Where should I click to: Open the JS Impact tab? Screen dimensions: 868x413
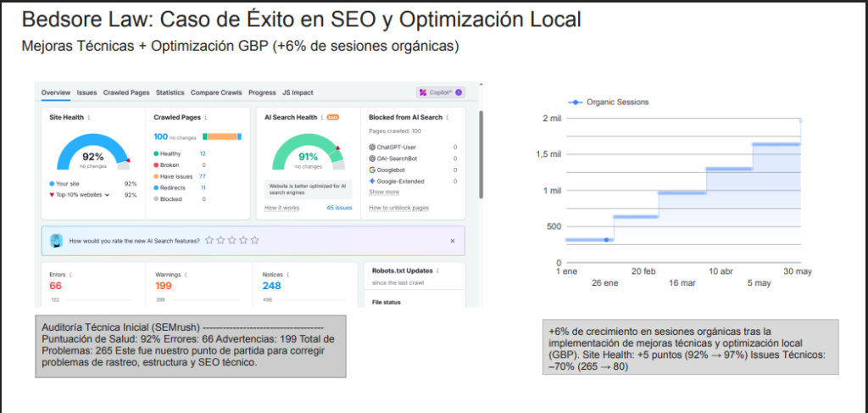click(x=298, y=92)
